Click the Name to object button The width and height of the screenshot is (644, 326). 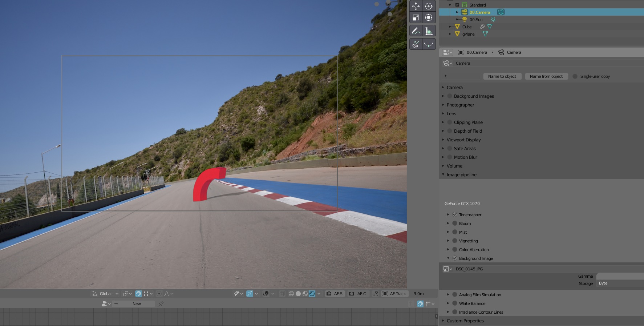click(502, 76)
